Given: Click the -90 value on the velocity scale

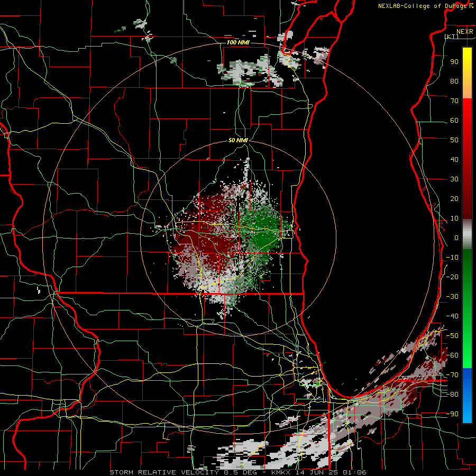Looking at the screenshot, I should 452,414.
